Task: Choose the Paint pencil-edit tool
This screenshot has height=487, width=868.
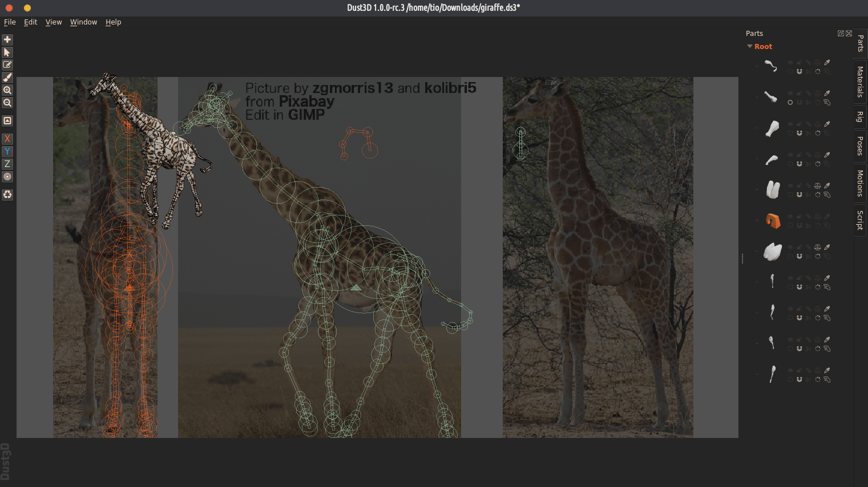Action: coord(7,64)
